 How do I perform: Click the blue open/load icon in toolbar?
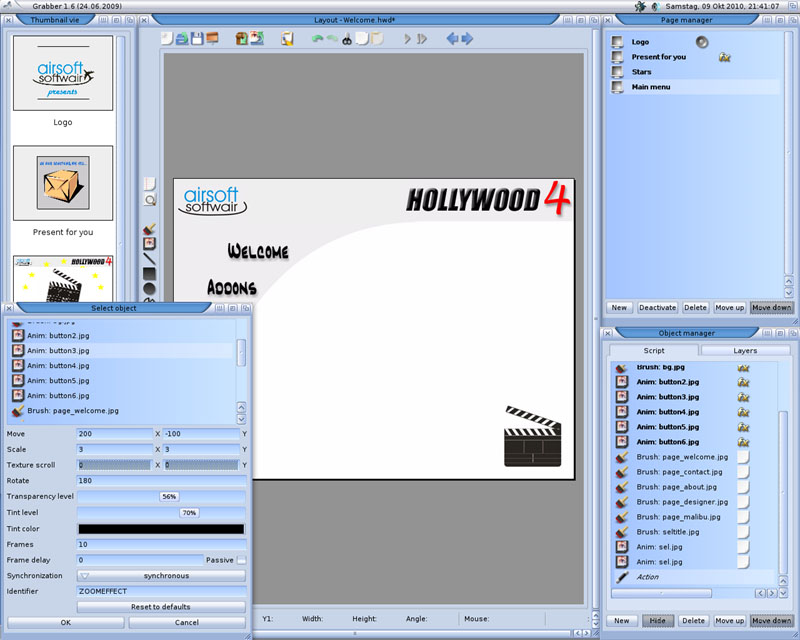click(x=182, y=38)
